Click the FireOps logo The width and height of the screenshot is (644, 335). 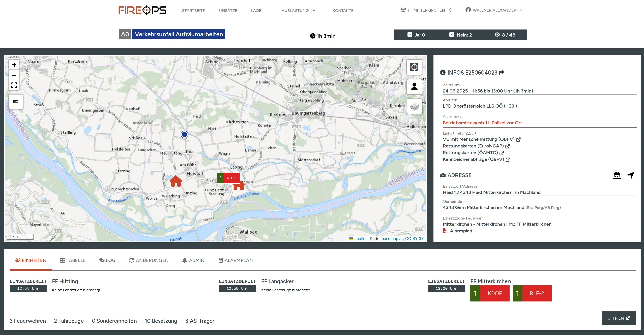pyautogui.click(x=142, y=10)
